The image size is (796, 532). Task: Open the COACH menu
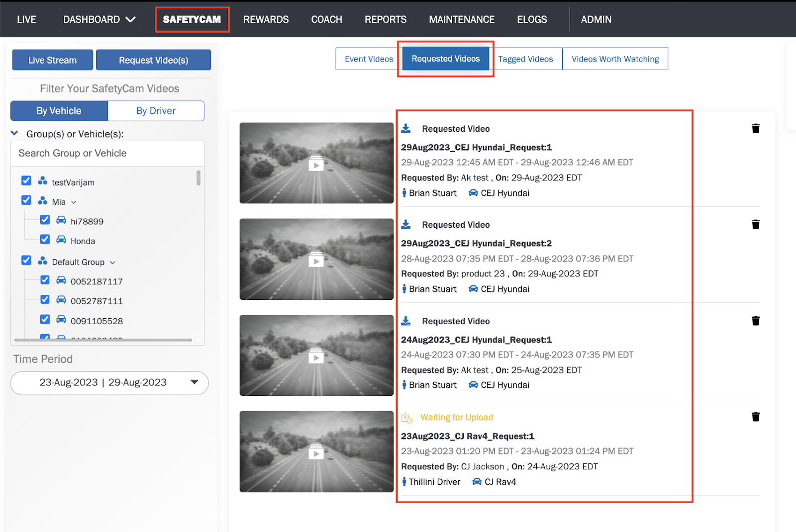(x=326, y=19)
